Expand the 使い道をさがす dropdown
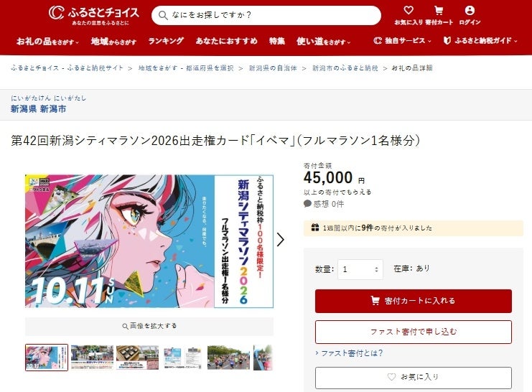532x392 pixels. 323,42
